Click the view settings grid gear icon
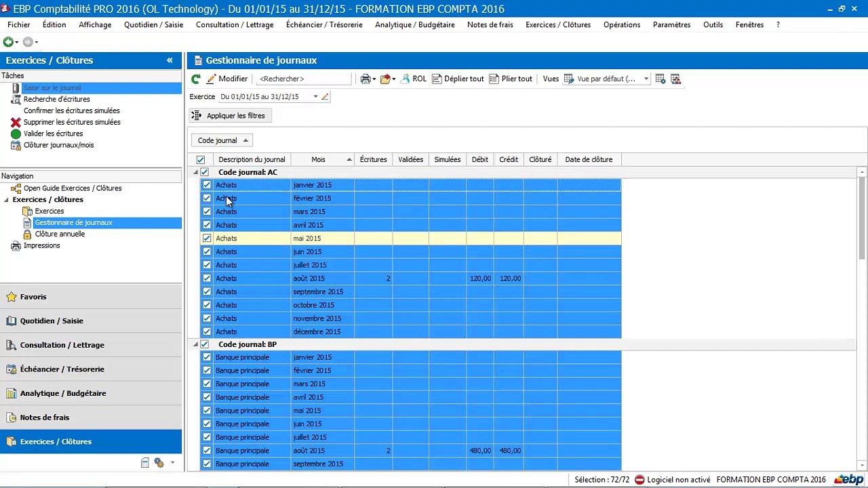This screenshot has height=488, width=868. coord(660,79)
